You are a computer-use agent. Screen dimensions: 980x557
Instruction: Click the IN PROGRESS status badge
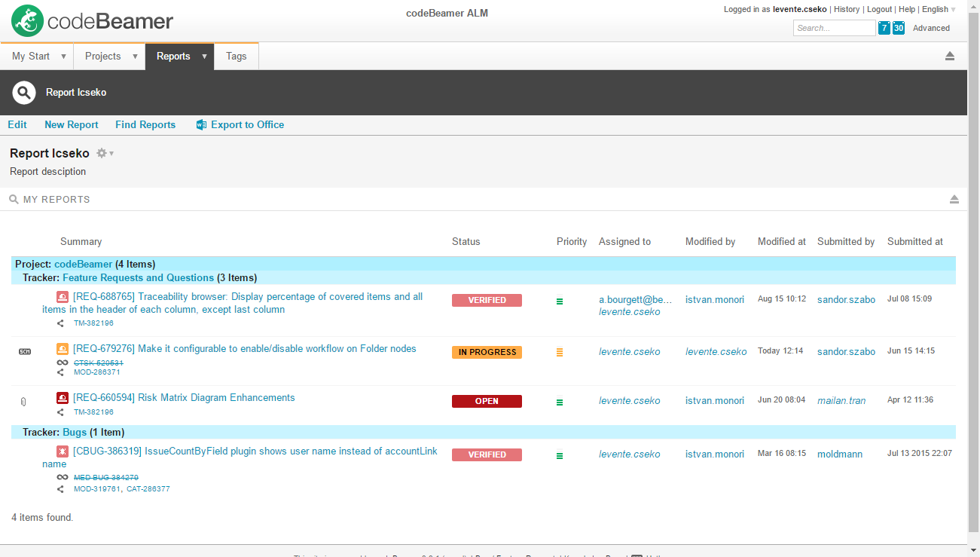pos(487,352)
